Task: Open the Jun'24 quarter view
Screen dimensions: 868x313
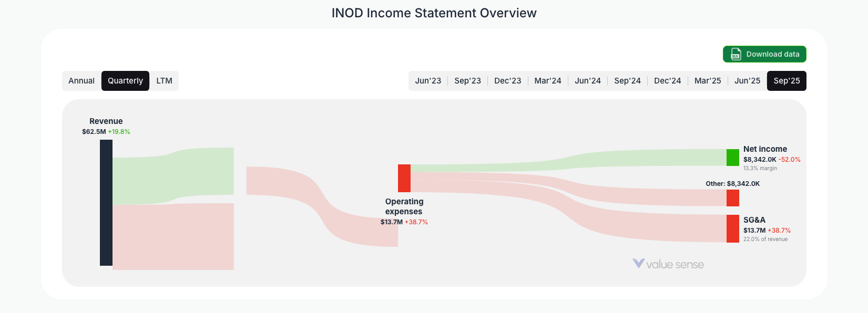Action: coord(588,80)
